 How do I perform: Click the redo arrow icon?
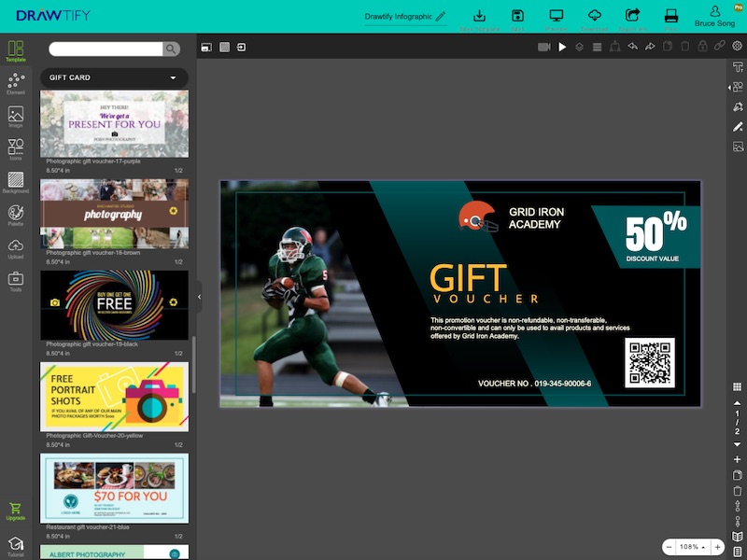click(650, 46)
